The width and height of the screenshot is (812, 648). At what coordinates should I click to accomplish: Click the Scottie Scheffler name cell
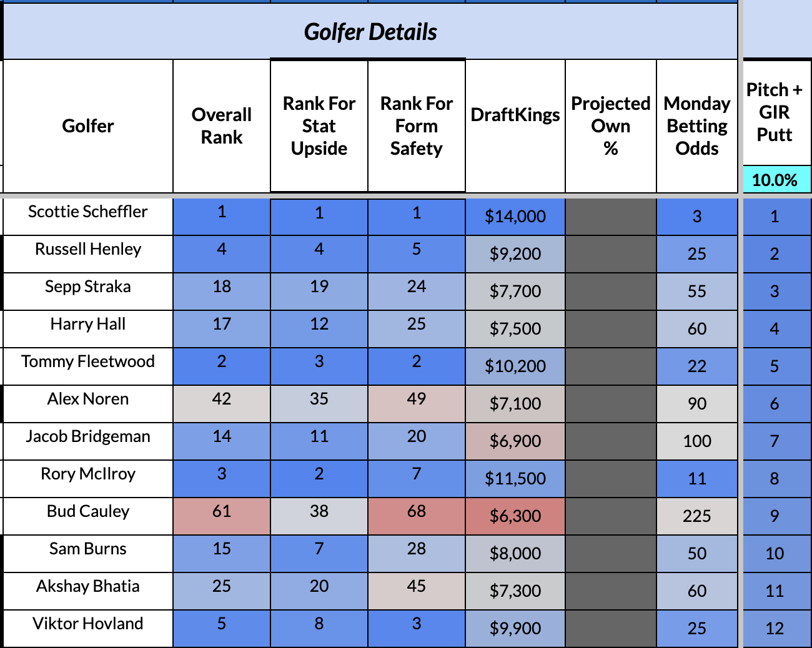tap(88, 212)
